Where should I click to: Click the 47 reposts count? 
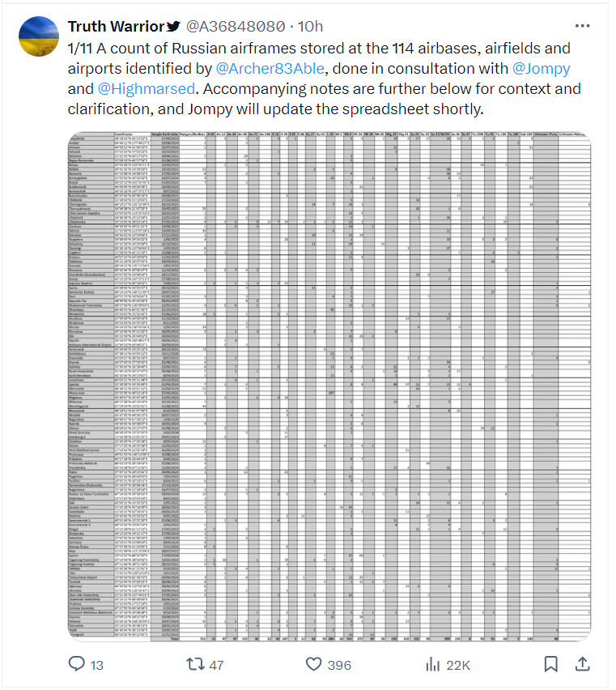click(x=216, y=665)
